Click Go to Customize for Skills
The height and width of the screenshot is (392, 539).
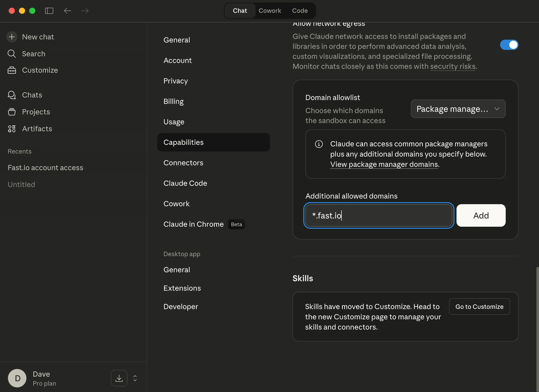[x=479, y=307]
